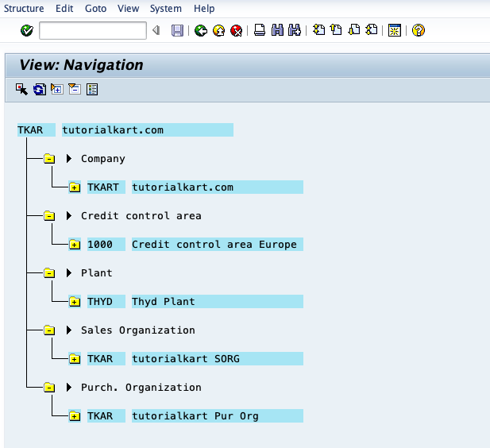Collapse the Sales Organization folder node
490x448 pixels.
pyautogui.click(x=49, y=330)
